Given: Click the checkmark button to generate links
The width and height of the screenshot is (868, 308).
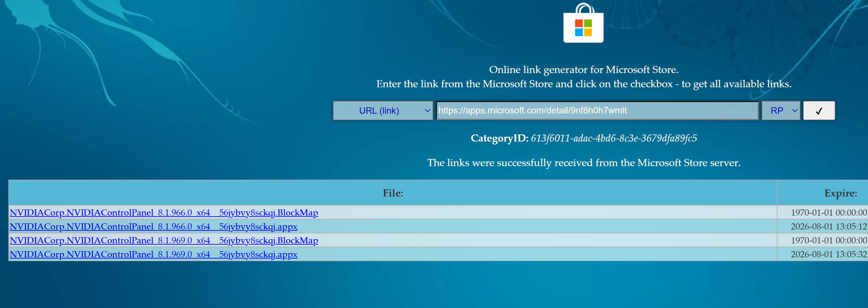Looking at the screenshot, I should tap(819, 111).
